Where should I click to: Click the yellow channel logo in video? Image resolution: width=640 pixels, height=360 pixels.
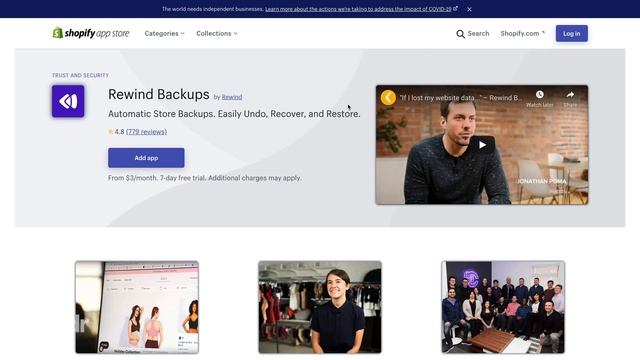coord(388,98)
